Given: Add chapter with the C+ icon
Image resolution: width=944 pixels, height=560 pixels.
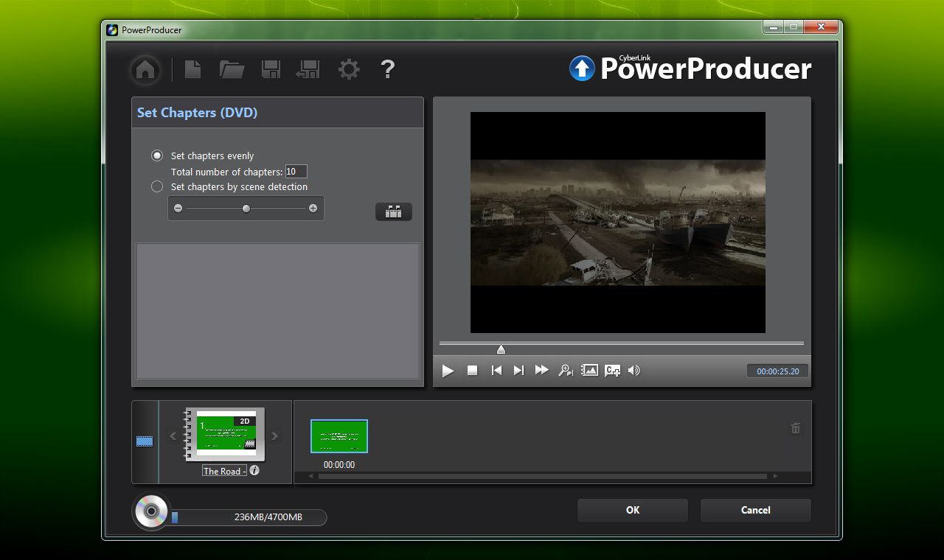Looking at the screenshot, I should click(x=612, y=371).
